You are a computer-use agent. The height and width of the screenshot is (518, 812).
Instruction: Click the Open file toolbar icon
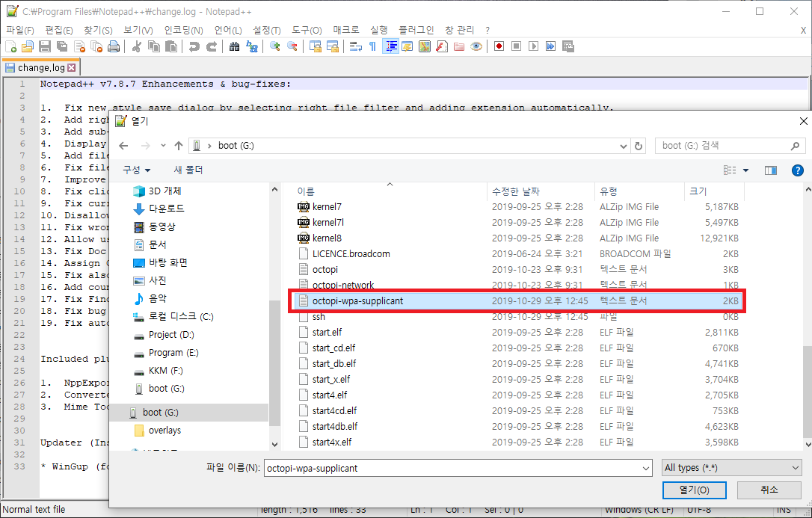click(x=28, y=46)
